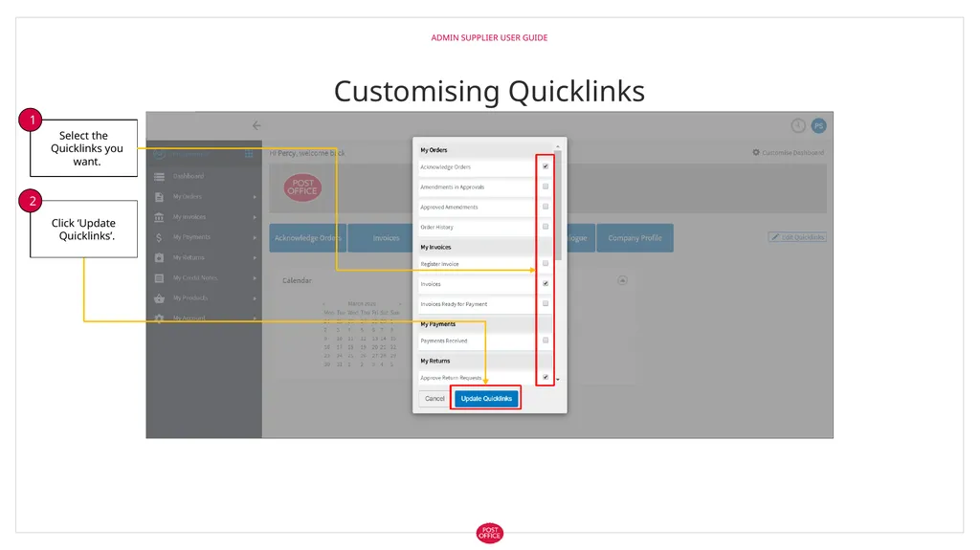This screenshot has width=980, height=550.
Task: Expand the My Payments sidebar chevron
Action: pos(255,237)
